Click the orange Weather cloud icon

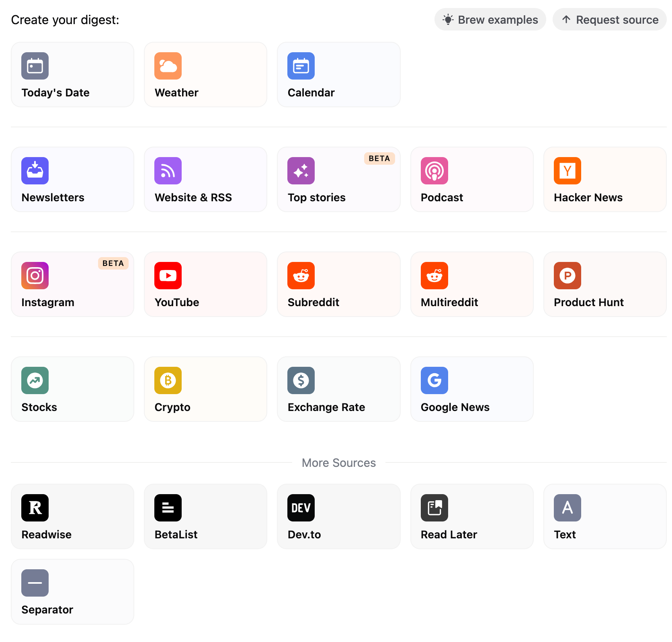coord(168,66)
